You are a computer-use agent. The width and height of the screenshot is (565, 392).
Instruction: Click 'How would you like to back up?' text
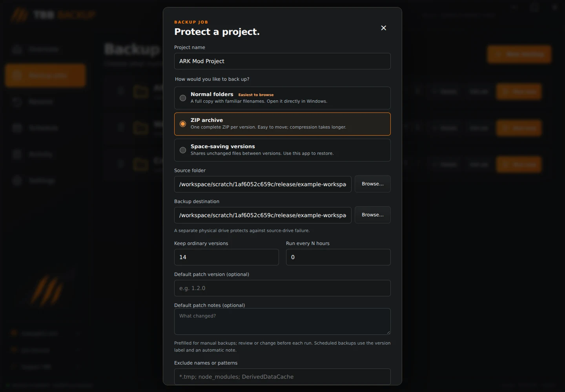212,79
